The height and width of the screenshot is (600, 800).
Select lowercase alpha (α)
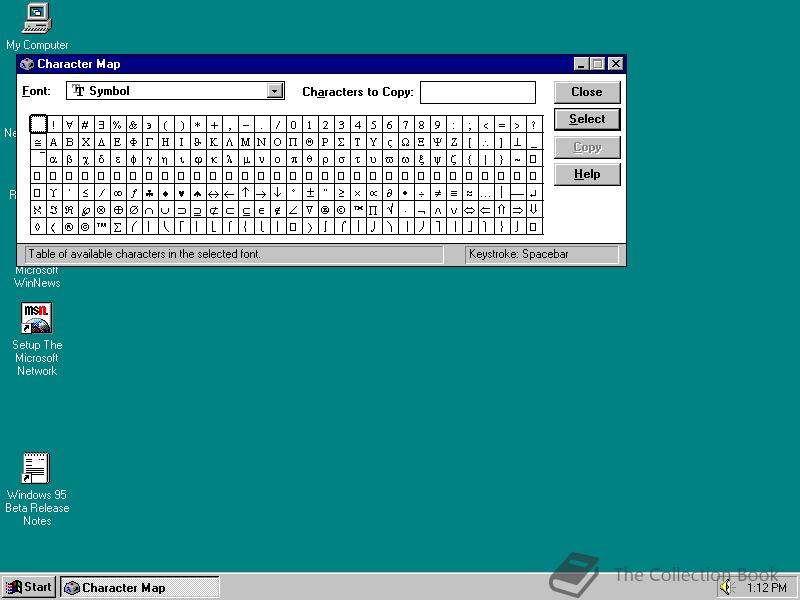point(53,159)
